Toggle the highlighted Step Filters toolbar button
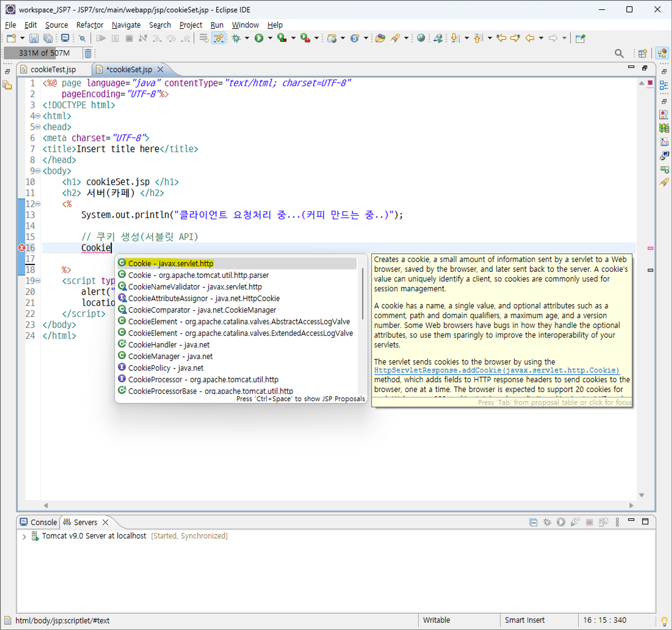 [218, 38]
